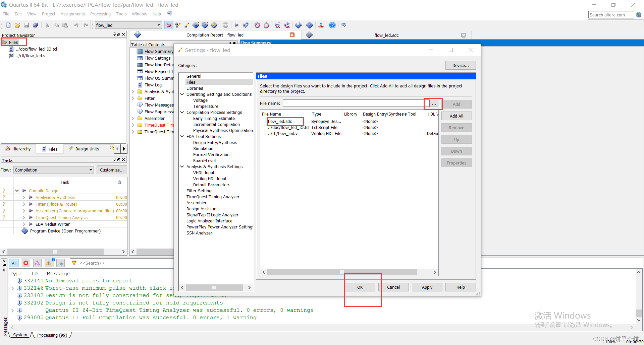Click the Search altera.com field
The image size is (644, 345).
(x=611, y=15)
